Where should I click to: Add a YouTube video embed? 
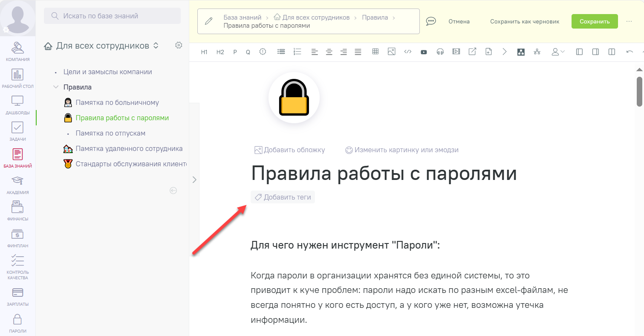(x=424, y=52)
